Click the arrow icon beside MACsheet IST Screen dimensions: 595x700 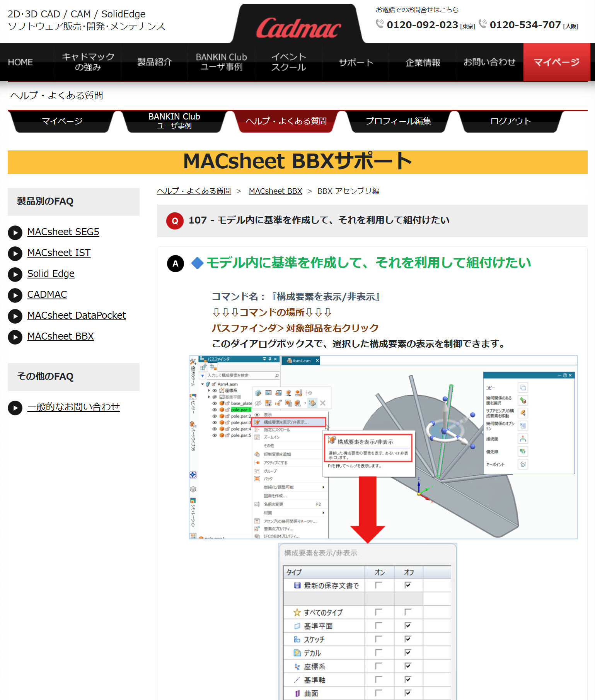(x=15, y=253)
